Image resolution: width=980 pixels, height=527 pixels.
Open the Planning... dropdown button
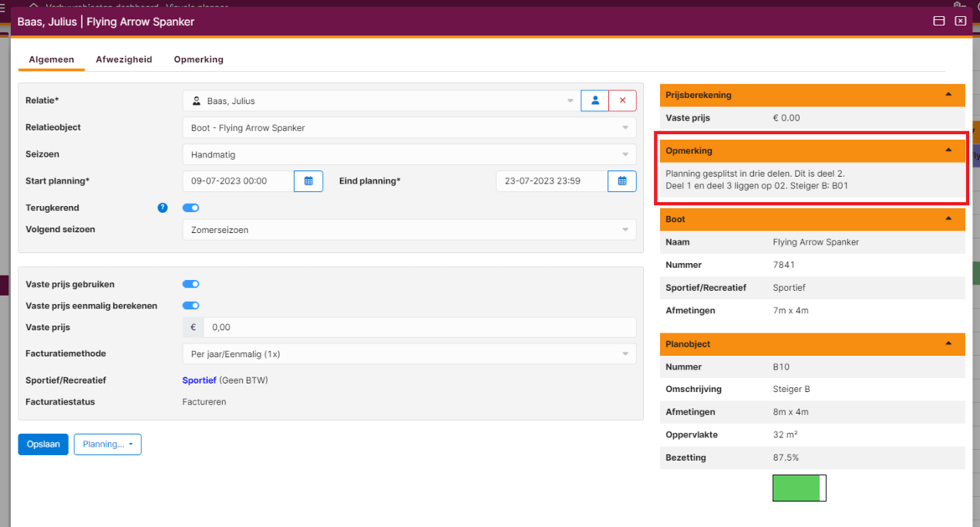pos(107,445)
